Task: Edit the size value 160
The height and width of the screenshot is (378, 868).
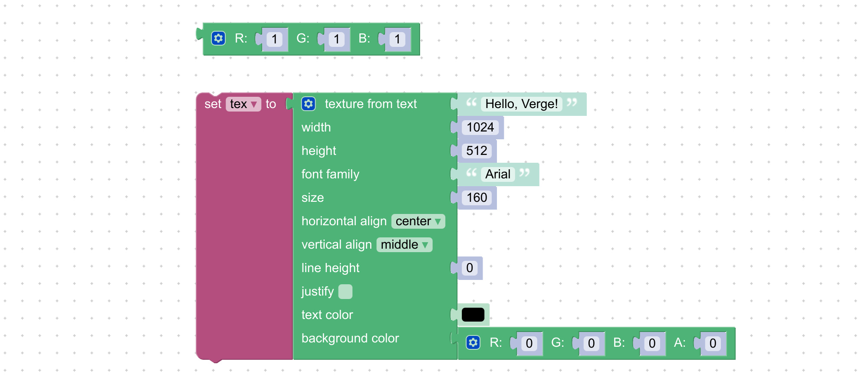Action: (477, 197)
